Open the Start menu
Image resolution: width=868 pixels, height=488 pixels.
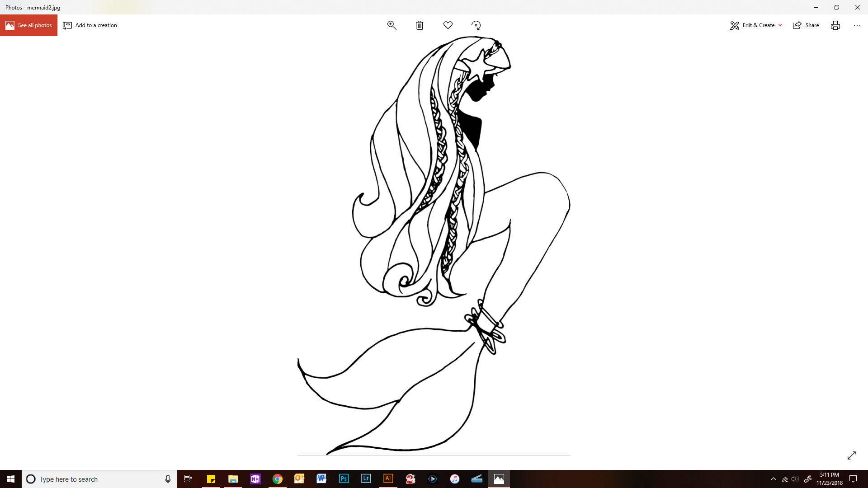(x=9, y=479)
